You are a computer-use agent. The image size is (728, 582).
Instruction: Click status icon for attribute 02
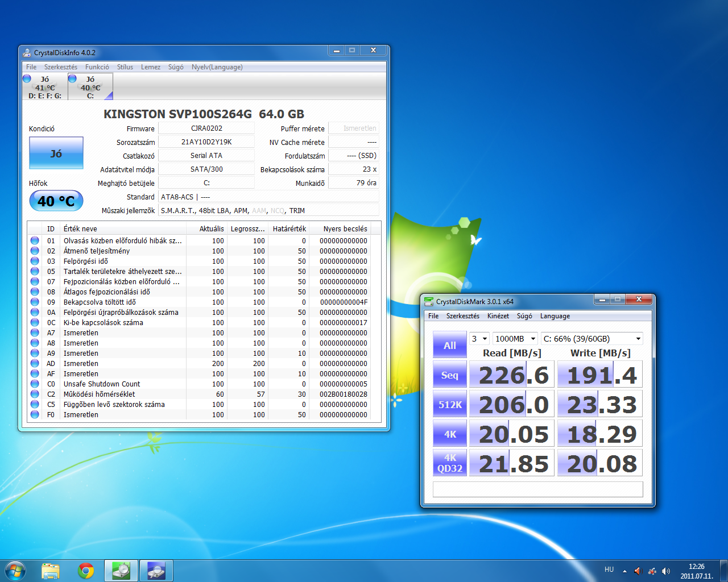click(35, 251)
